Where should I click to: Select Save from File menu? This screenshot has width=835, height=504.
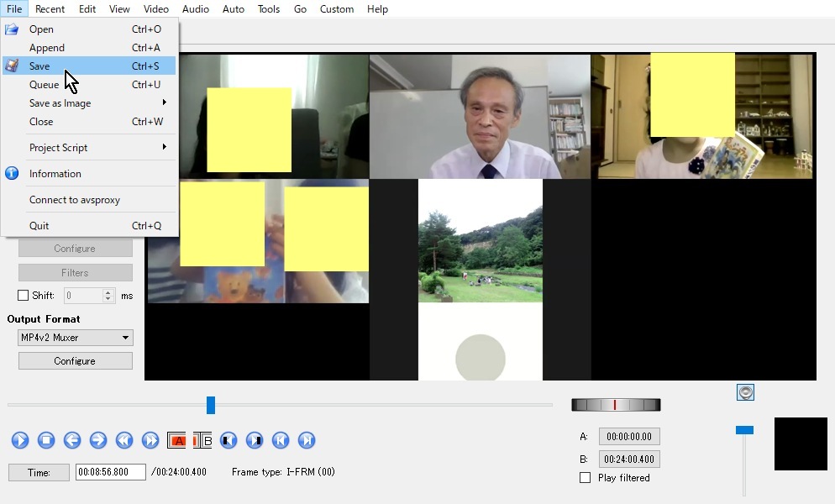(89, 66)
